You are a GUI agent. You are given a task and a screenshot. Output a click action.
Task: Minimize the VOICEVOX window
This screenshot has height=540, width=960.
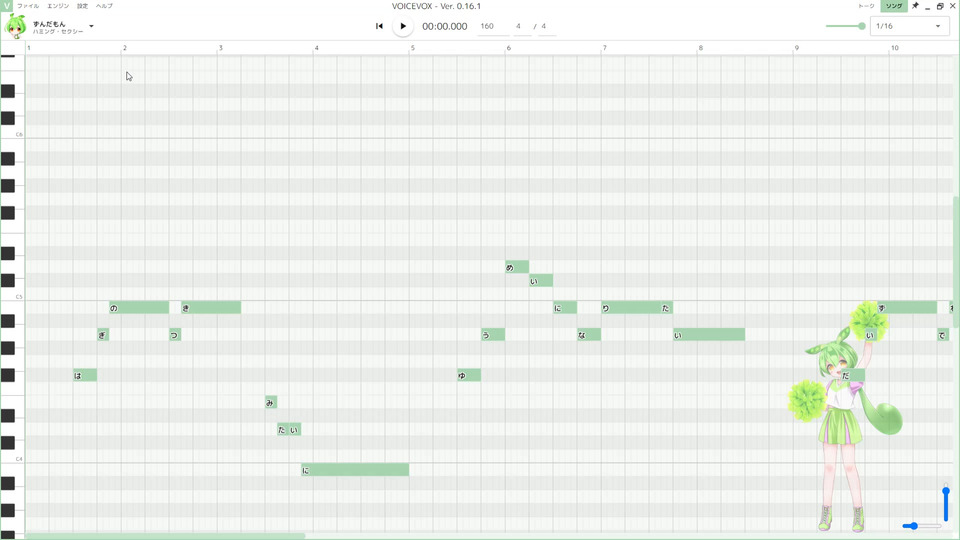tap(928, 6)
